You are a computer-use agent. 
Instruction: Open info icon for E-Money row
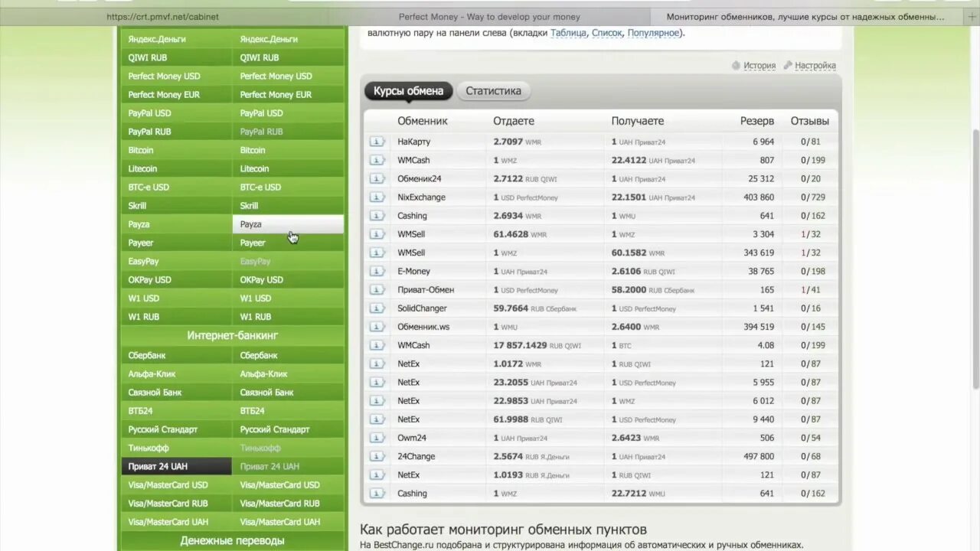click(377, 271)
